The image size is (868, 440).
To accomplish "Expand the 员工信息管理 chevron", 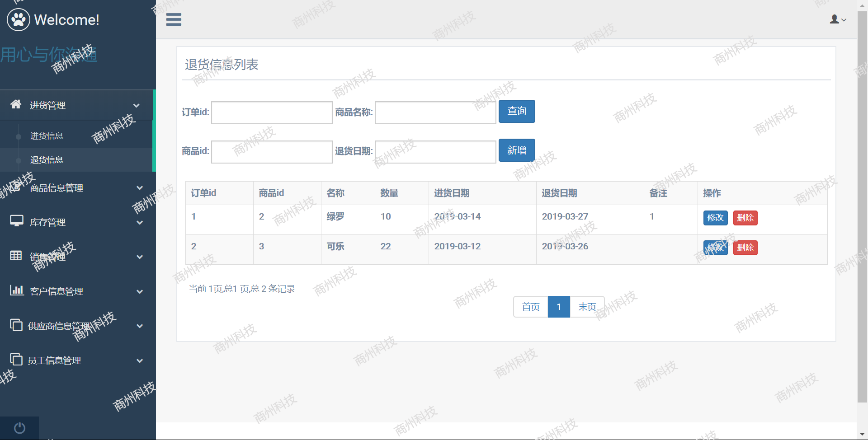I will pyautogui.click(x=140, y=360).
